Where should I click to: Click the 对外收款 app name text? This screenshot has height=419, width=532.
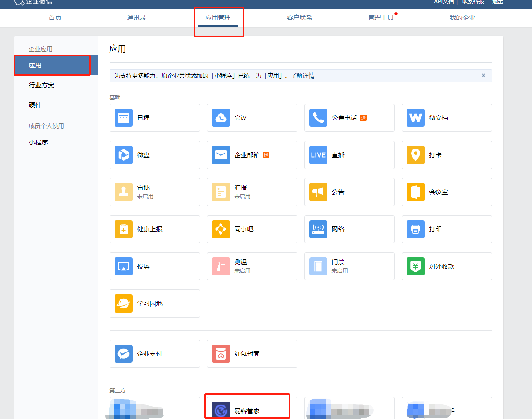point(441,266)
